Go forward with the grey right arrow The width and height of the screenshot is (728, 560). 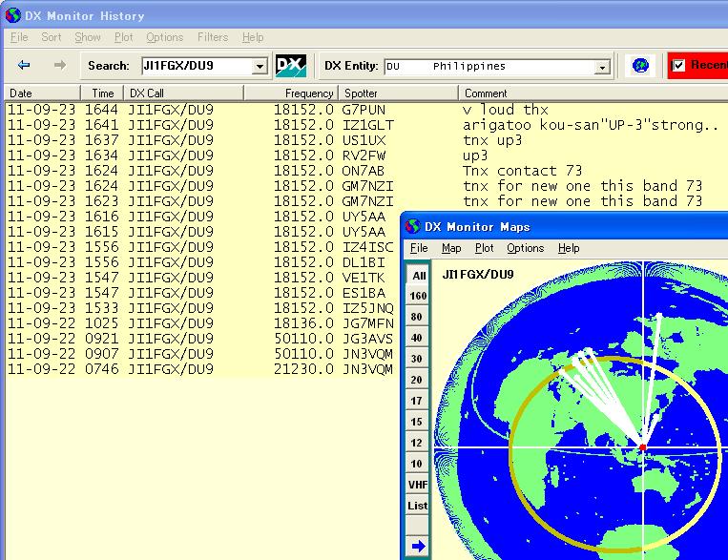pos(59,65)
